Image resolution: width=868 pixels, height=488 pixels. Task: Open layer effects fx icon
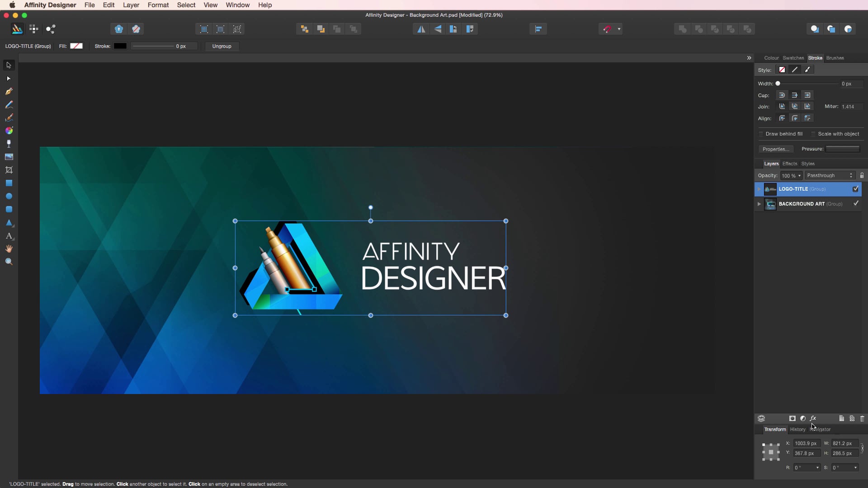tap(813, 418)
